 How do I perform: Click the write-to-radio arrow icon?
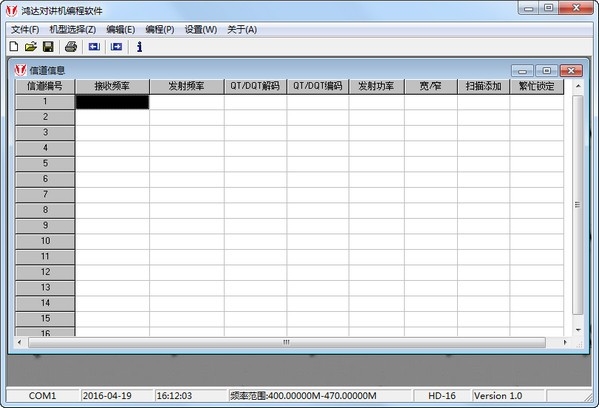(x=117, y=47)
